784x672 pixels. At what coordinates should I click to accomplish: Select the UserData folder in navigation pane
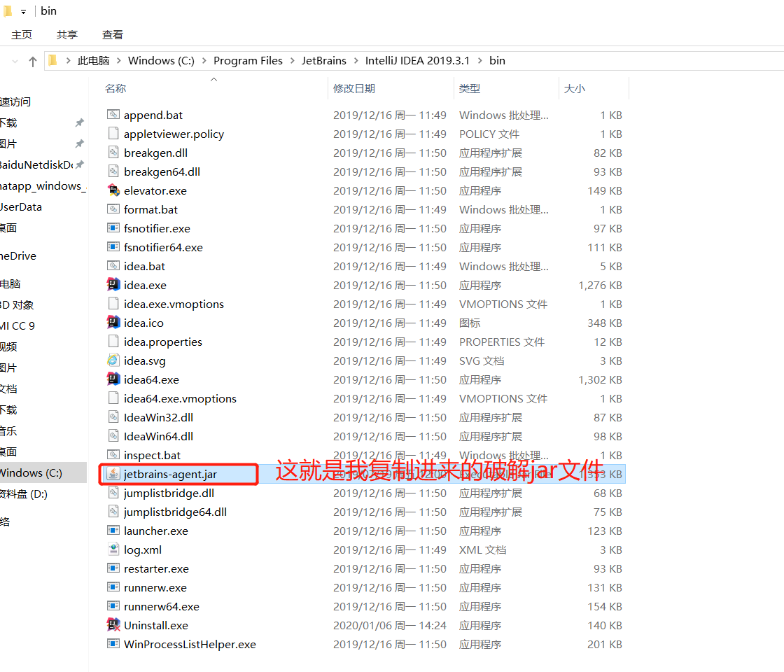pos(21,207)
